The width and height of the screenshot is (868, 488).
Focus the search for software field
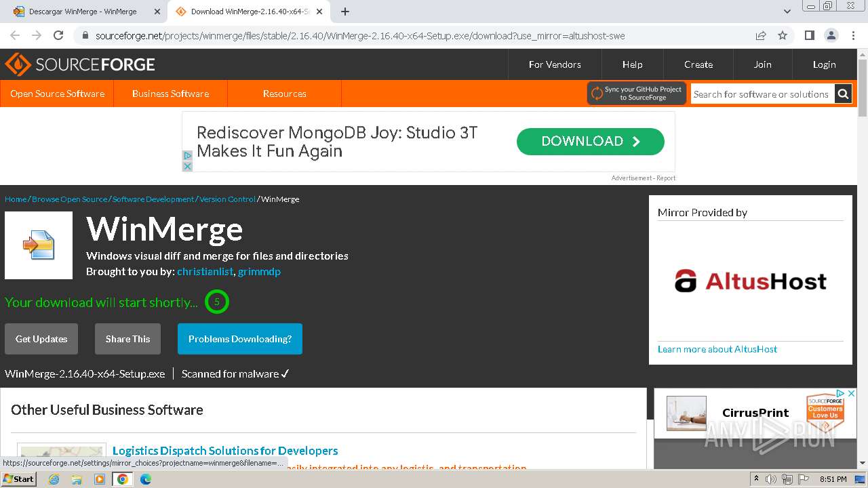[x=762, y=94]
